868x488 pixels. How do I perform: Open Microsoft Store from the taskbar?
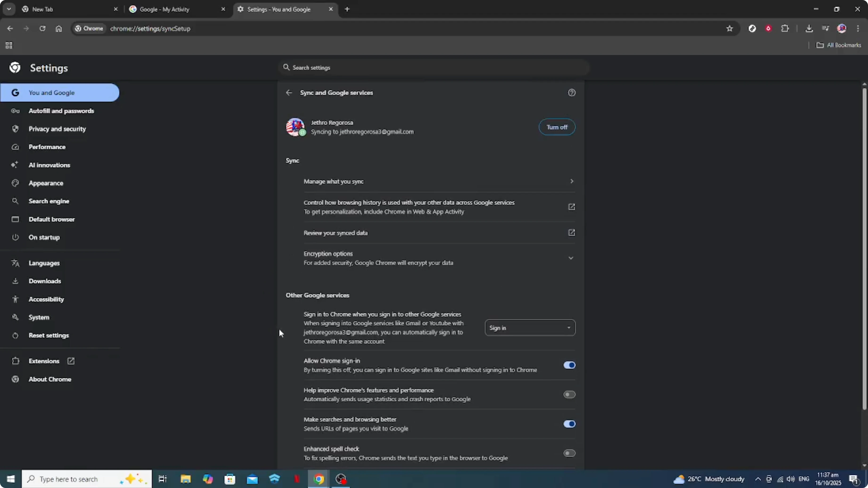tap(230, 479)
